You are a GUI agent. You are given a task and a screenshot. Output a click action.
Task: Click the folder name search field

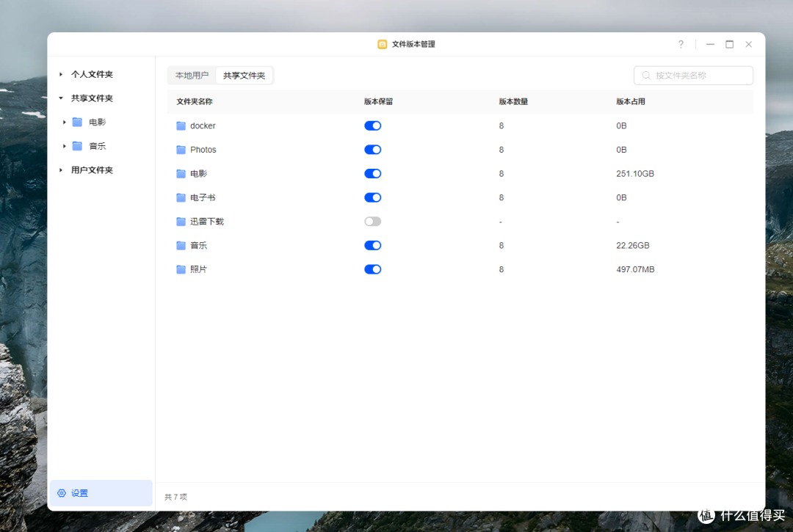693,76
